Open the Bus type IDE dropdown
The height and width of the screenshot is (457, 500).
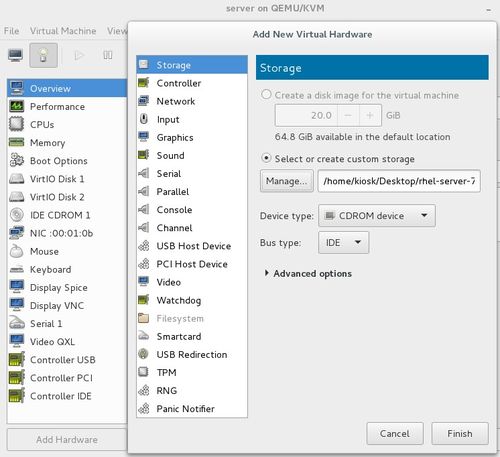[343, 243]
